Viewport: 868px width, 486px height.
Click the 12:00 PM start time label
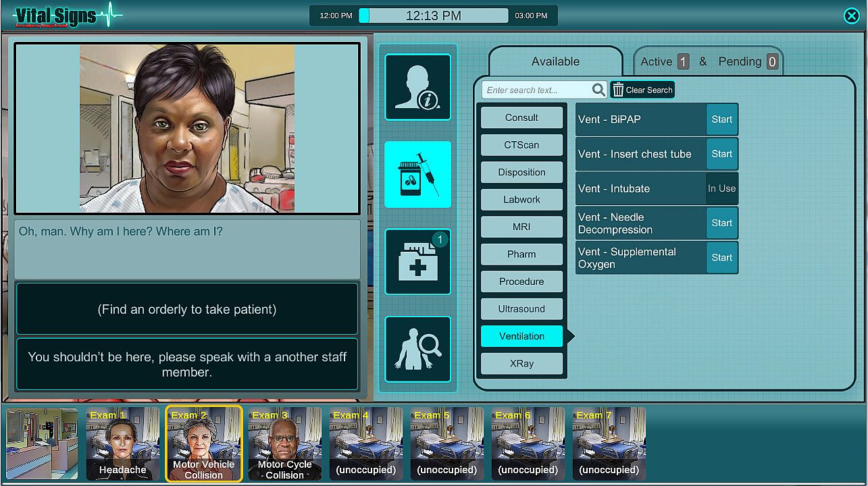[x=336, y=16]
